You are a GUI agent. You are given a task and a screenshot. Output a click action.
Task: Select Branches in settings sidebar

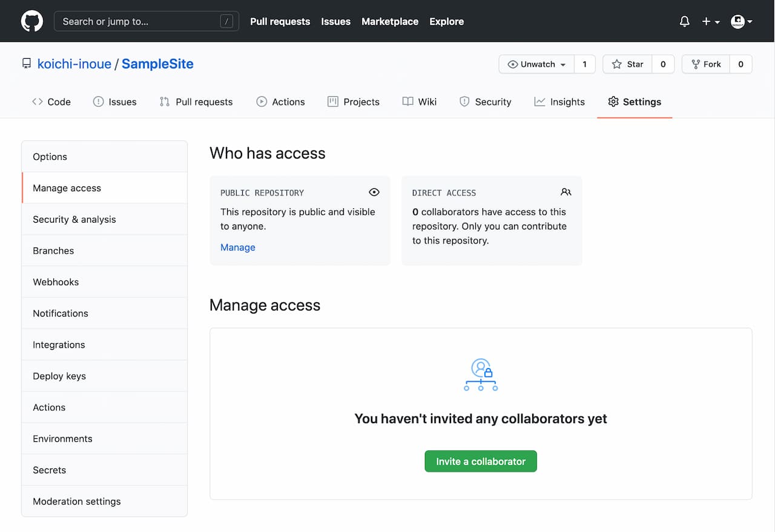[53, 251]
